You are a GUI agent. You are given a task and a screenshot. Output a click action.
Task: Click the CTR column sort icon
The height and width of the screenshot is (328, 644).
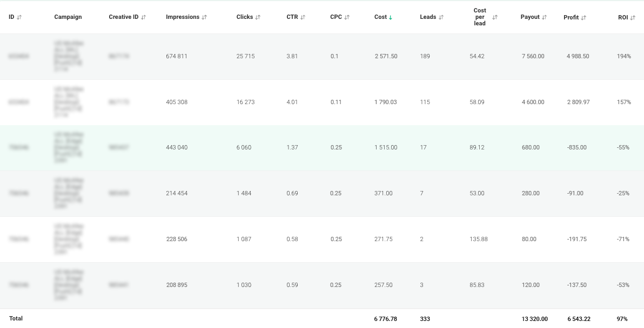point(303,17)
